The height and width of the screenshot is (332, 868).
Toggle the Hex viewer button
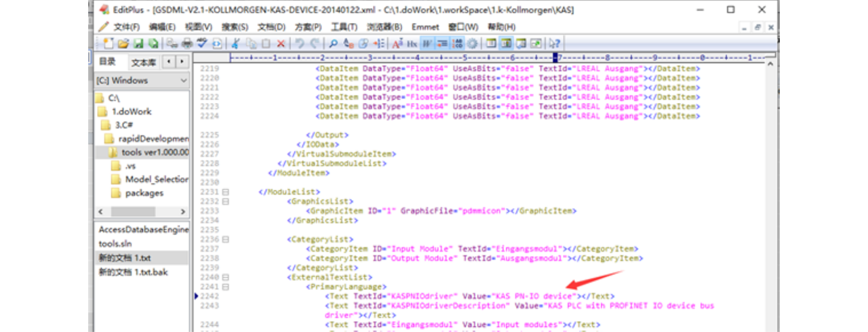[412, 43]
